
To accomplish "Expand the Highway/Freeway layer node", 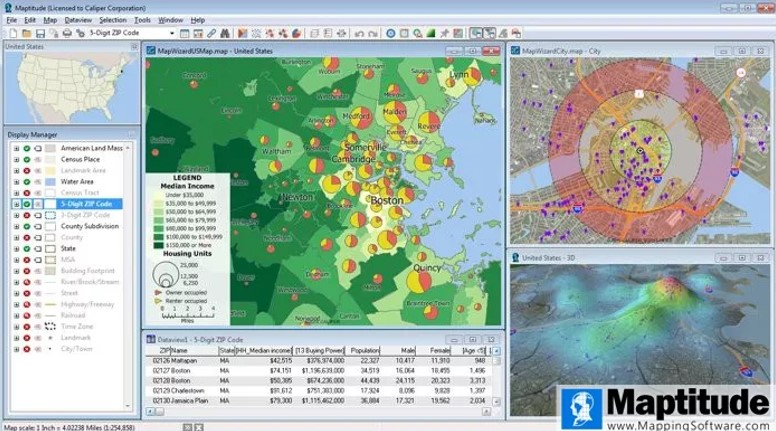I will click(16, 304).
